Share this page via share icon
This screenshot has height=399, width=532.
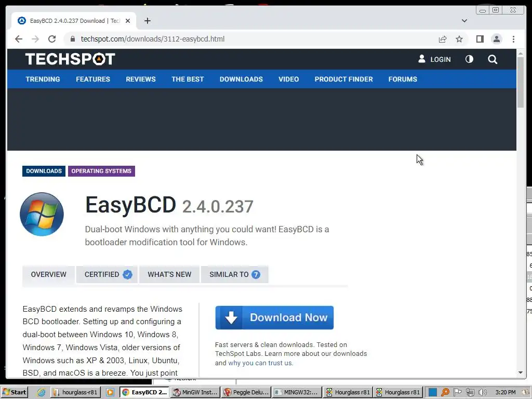[x=443, y=39]
